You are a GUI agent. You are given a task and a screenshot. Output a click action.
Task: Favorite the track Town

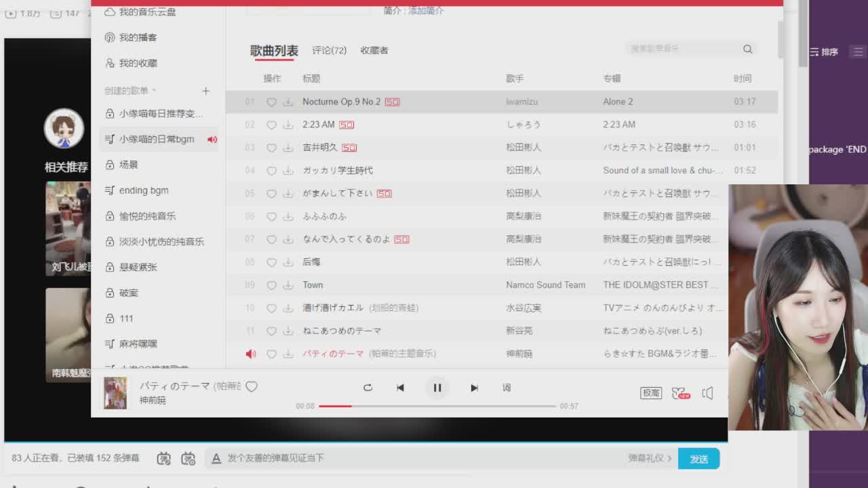pos(271,285)
